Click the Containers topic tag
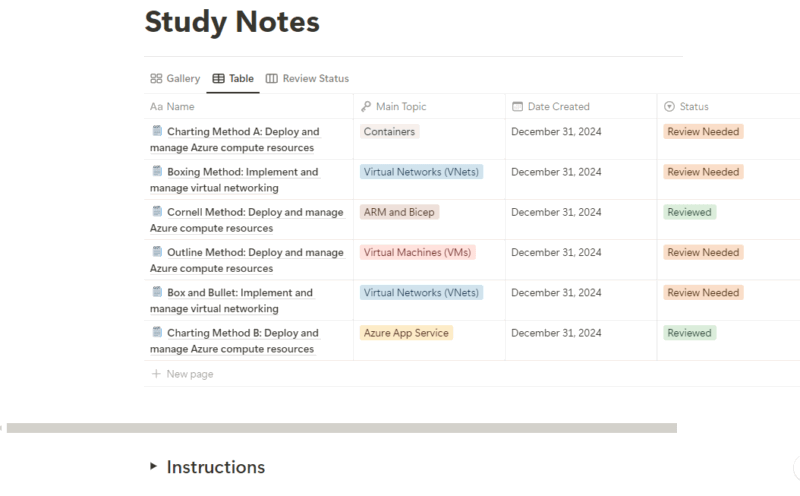Image resolution: width=800 pixels, height=496 pixels. click(389, 132)
